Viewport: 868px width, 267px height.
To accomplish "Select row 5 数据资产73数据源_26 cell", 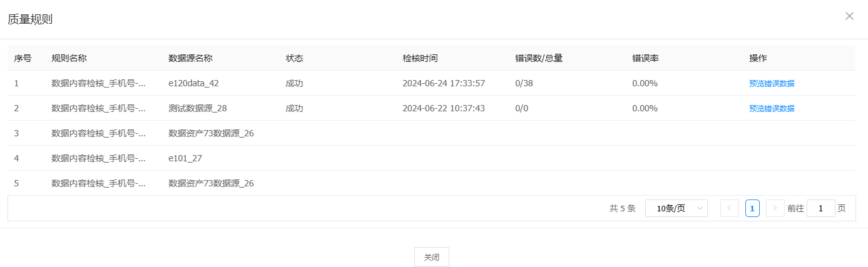I will click(x=211, y=183).
